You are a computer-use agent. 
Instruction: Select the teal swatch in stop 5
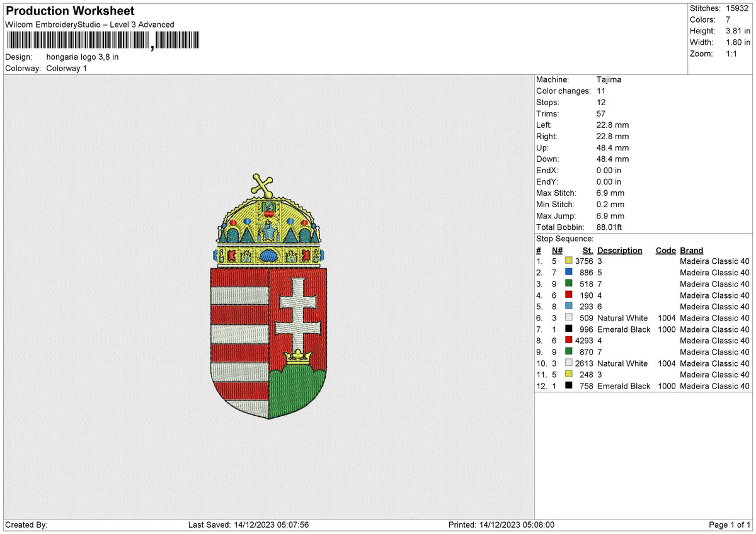(x=569, y=307)
